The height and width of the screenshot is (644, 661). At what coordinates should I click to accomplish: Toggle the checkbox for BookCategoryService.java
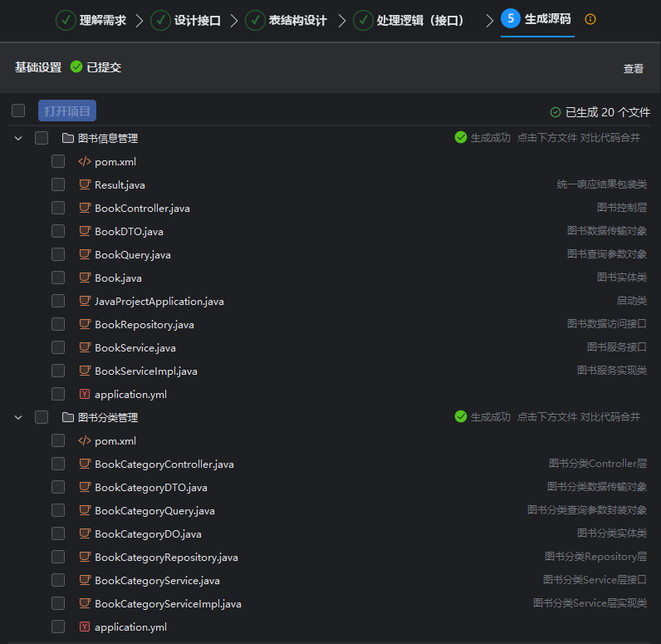click(x=58, y=581)
